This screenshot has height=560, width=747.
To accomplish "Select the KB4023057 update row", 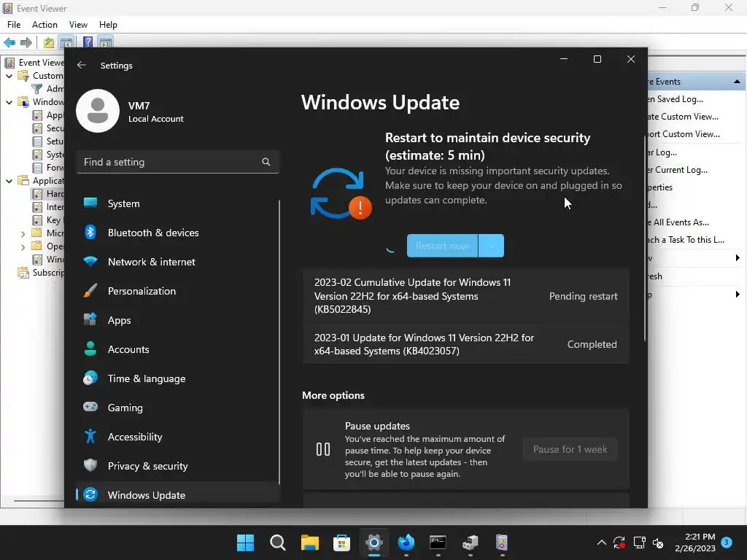I will pyautogui.click(x=465, y=344).
